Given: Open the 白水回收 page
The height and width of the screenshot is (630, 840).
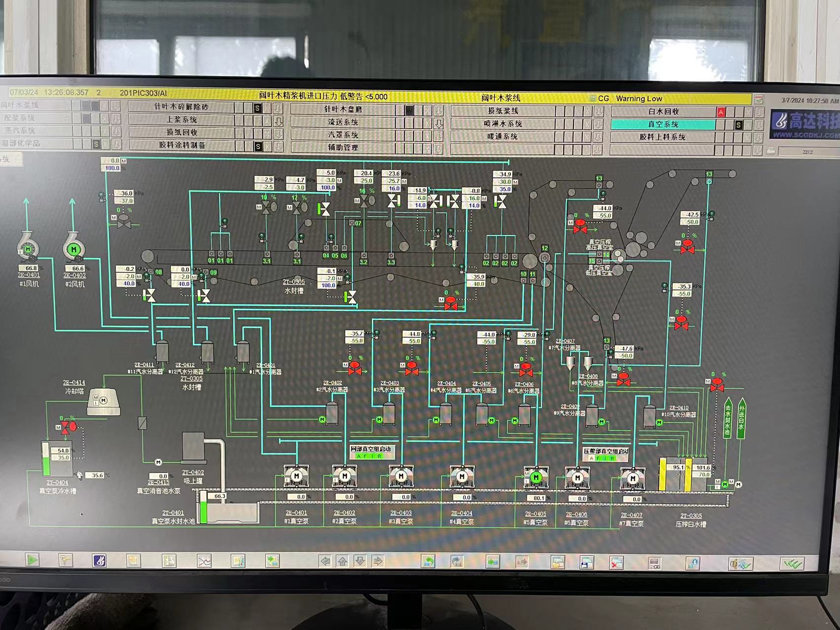Looking at the screenshot, I should click(663, 112).
